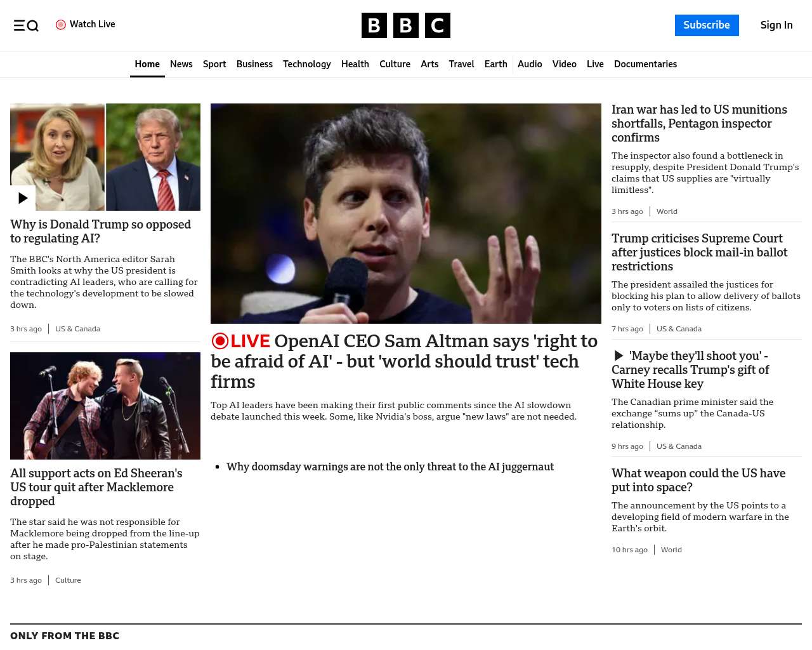Play the Trump AI regulation video
812x650 pixels.
point(23,198)
